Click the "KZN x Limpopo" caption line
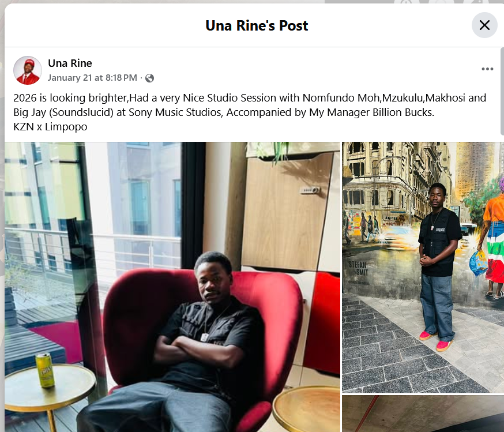Screen dimensions: 504x432 [50, 127]
